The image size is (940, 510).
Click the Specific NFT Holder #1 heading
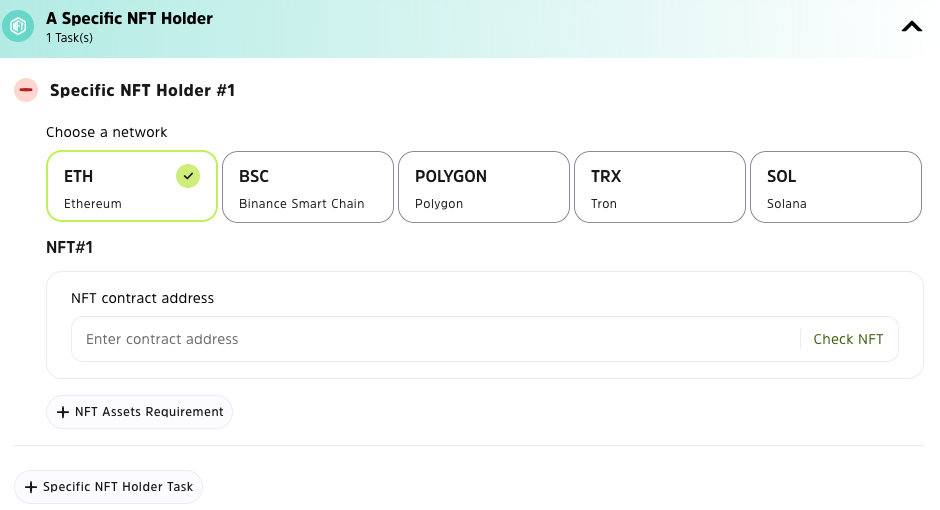(x=142, y=91)
